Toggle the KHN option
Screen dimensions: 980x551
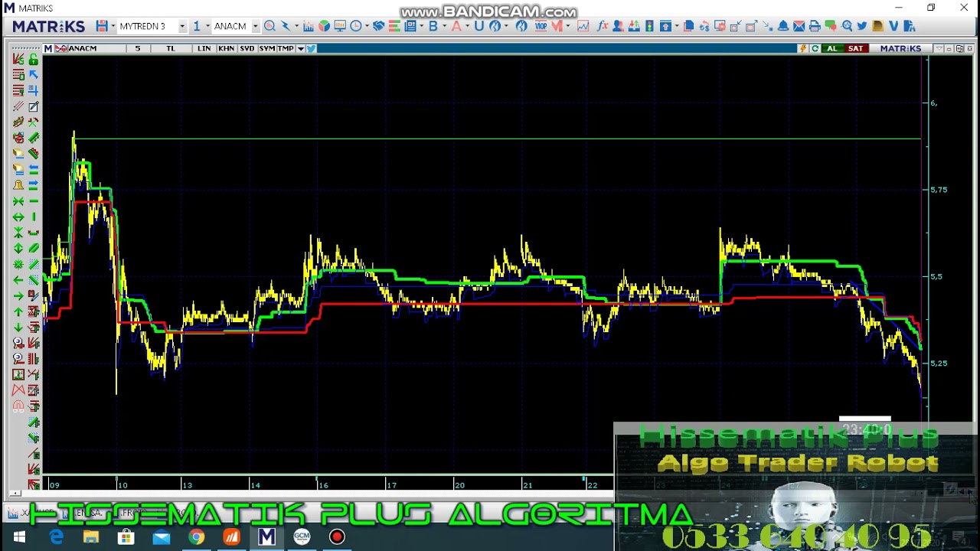tap(226, 48)
